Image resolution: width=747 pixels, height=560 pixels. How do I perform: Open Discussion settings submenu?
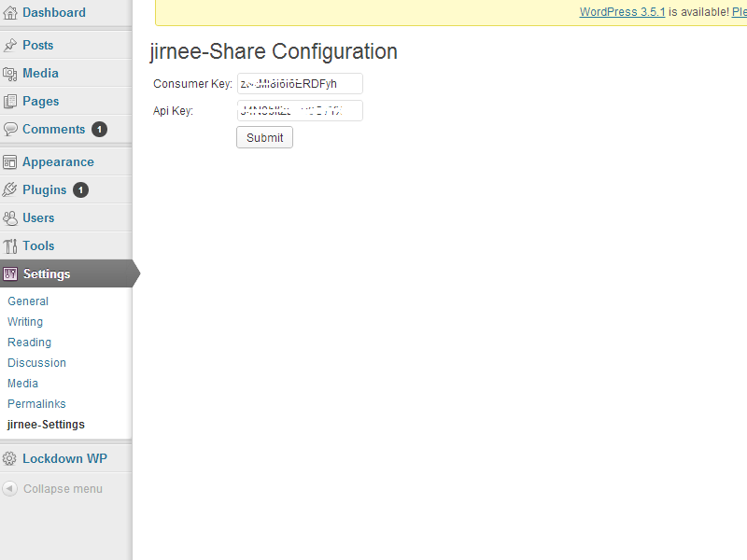pos(36,363)
